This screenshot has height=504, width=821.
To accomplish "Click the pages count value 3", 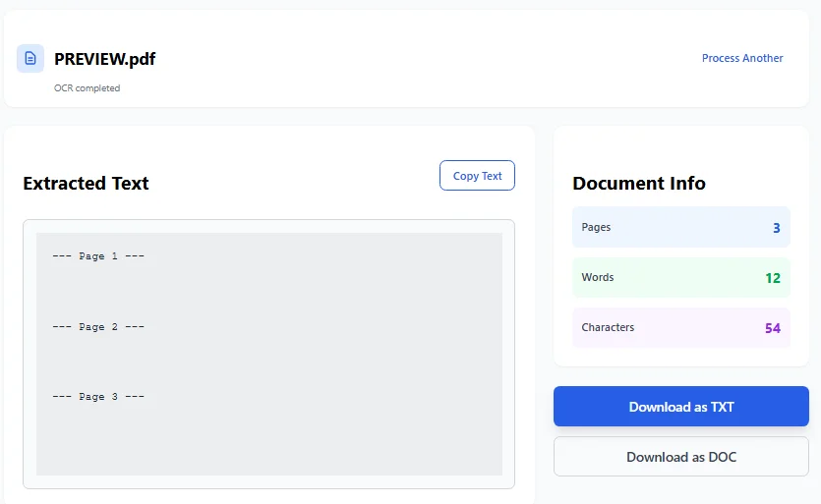I will (x=777, y=228).
